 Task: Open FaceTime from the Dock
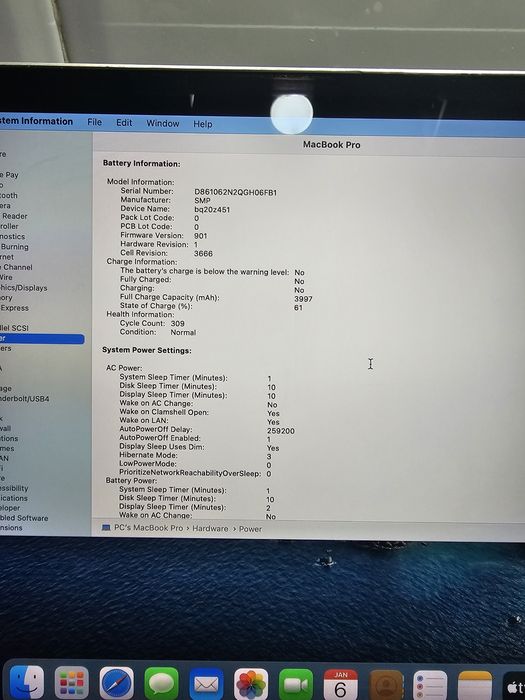click(x=296, y=684)
